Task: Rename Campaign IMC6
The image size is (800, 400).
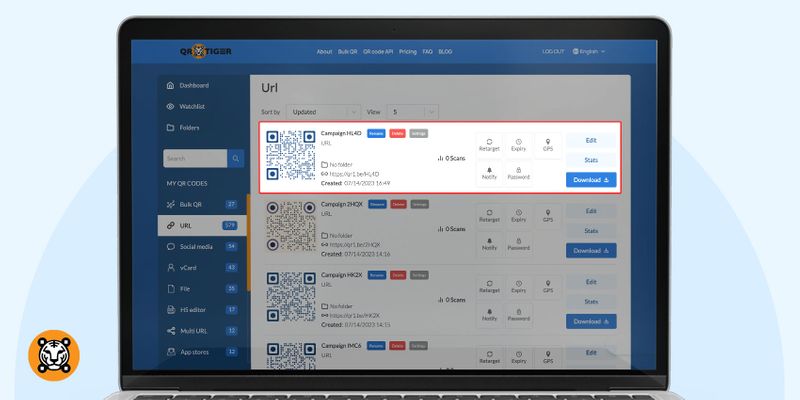Action: click(376, 346)
